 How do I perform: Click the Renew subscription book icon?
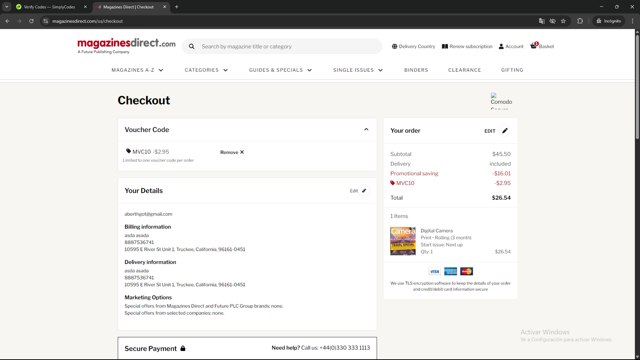pos(445,47)
